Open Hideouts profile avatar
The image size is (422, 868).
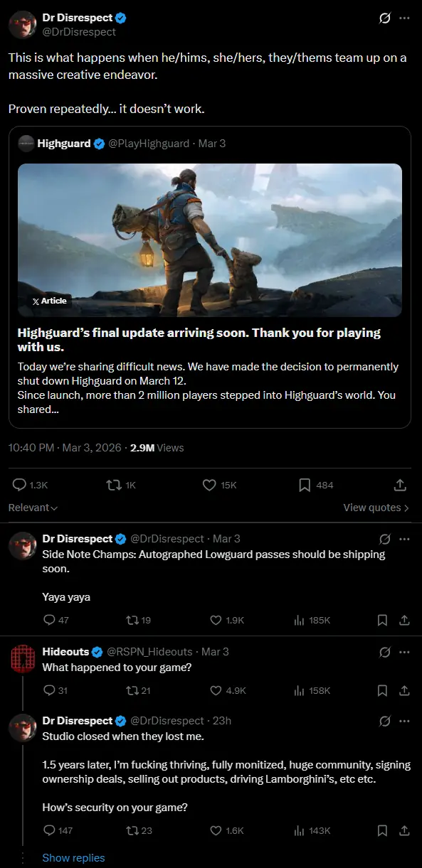click(23, 658)
